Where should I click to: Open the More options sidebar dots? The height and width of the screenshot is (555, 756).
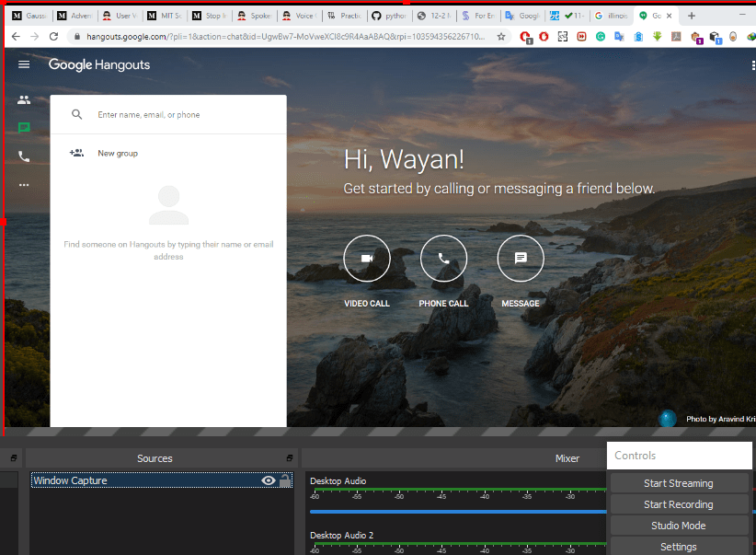coord(24,185)
